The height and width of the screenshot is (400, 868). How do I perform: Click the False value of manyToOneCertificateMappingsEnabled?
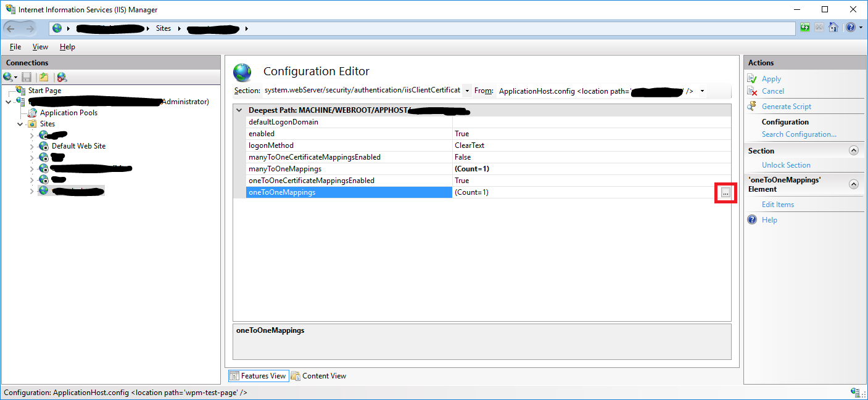click(x=463, y=157)
